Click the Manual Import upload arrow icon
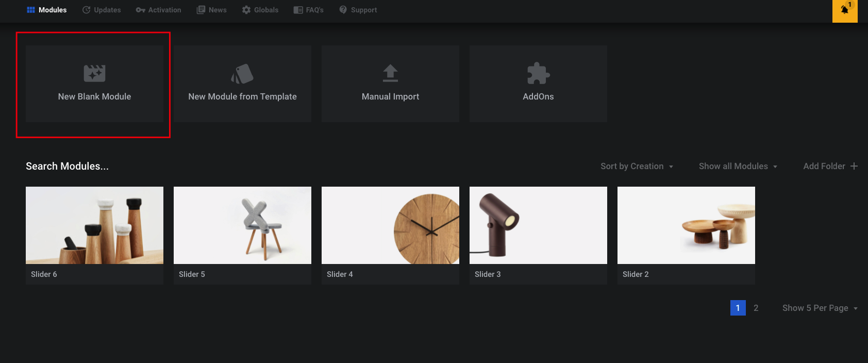Image resolution: width=868 pixels, height=363 pixels. [390, 73]
